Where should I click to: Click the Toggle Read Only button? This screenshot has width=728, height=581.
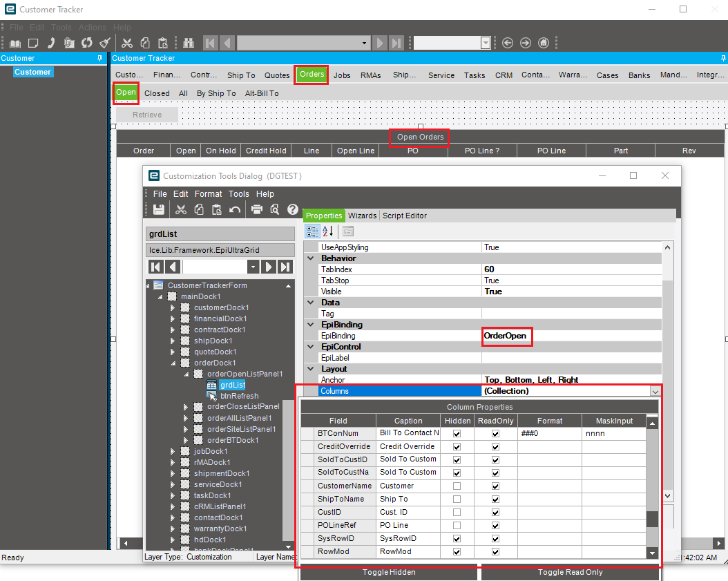coord(570,572)
